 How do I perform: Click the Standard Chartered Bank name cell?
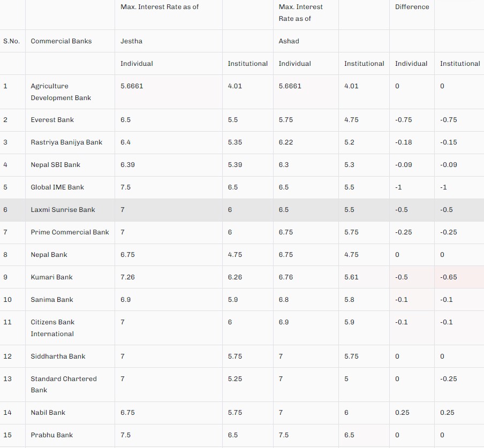63,384
